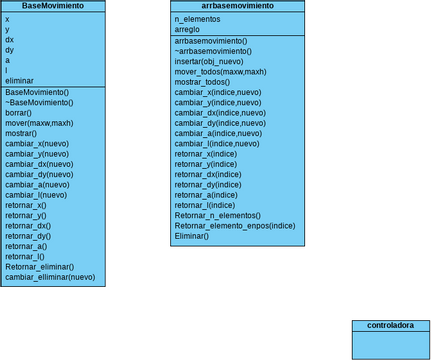431x360 pixels.
Task: Select retornar_l(indice) operation
Action: 205,205
